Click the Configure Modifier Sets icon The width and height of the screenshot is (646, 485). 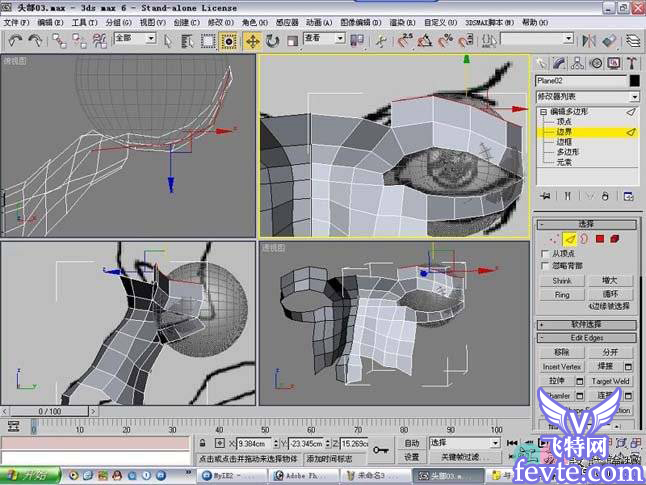(629, 196)
